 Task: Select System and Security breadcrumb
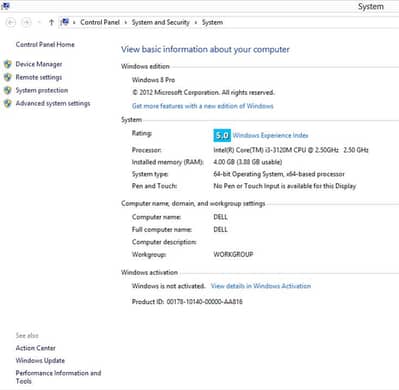tap(160, 22)
